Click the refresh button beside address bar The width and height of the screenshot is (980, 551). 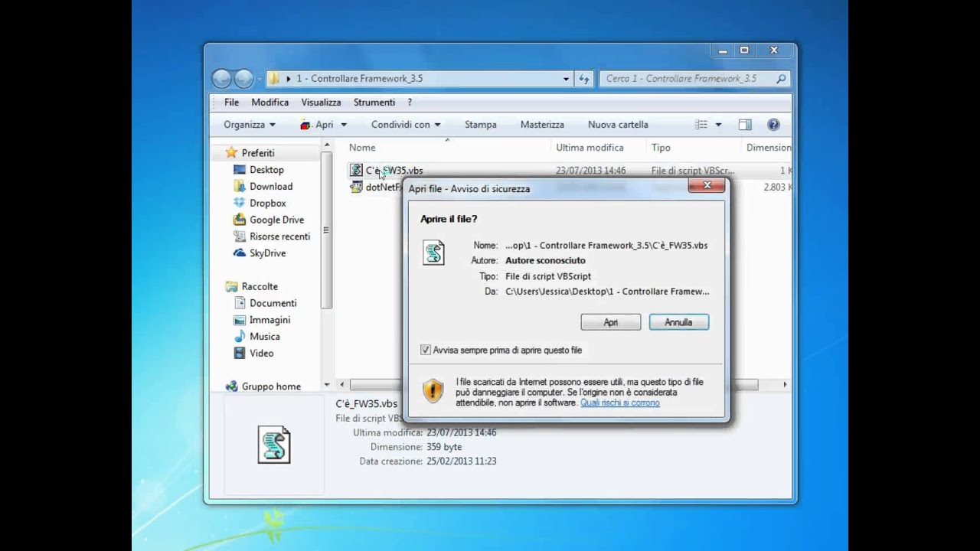tap(584, 79)
